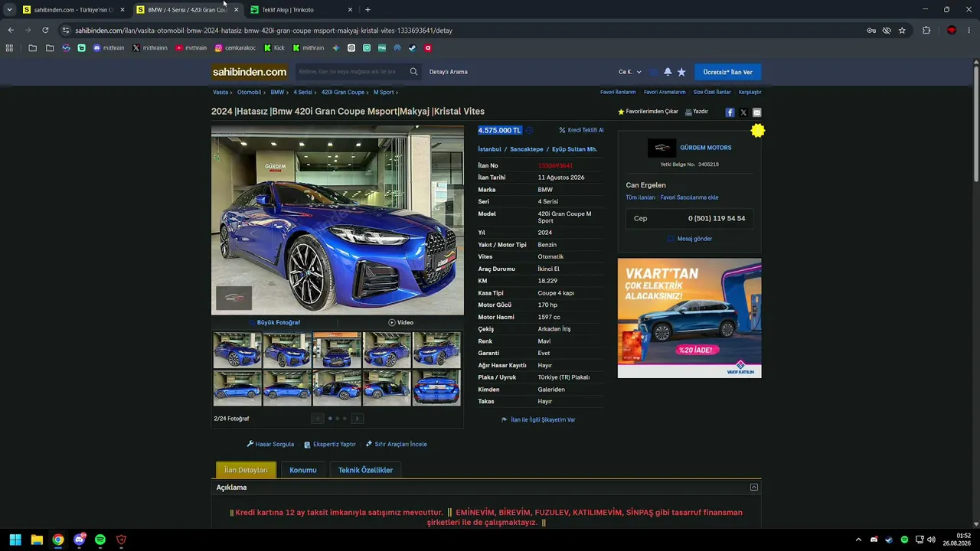Switch to sahibinden.com Türkiye'nin tab
Image resolution: width=980 pixels, height=551 pixels.
(73, 10)
